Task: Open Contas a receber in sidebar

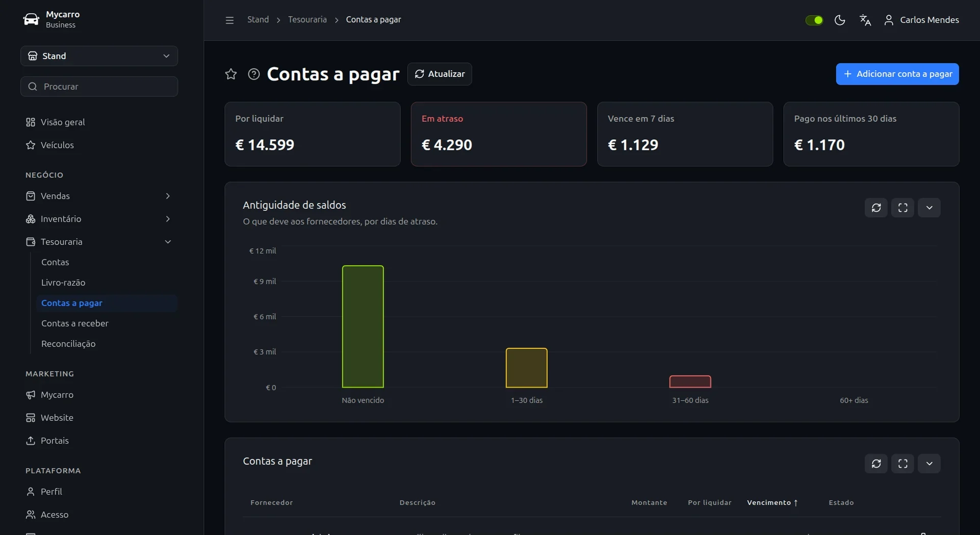Action: 75,323
